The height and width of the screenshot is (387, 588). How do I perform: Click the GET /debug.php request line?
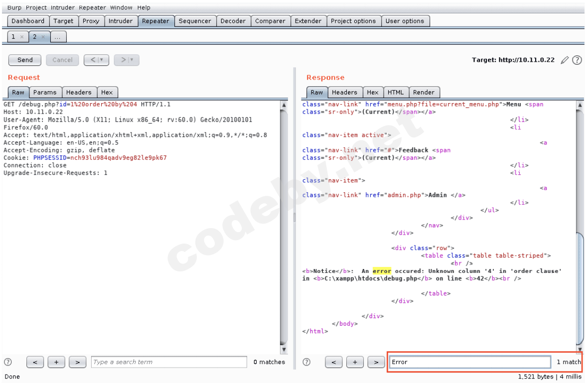[x=87, y=104]
